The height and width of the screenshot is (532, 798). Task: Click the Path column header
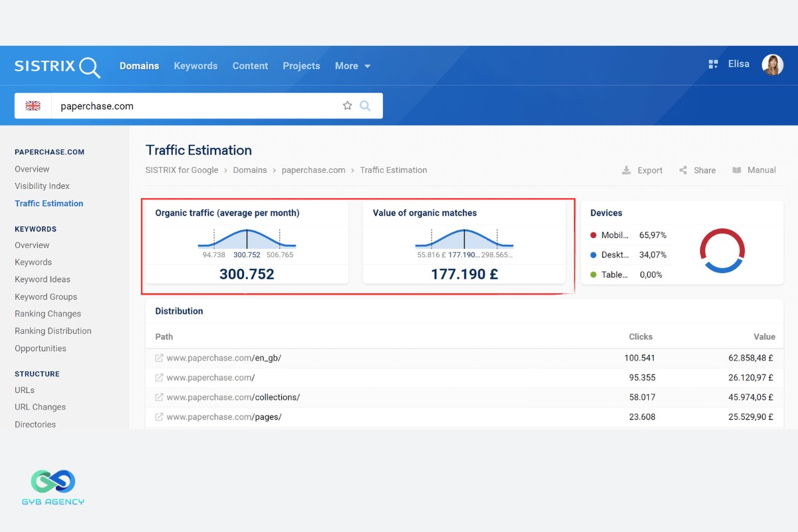click(x=164, y=337)
